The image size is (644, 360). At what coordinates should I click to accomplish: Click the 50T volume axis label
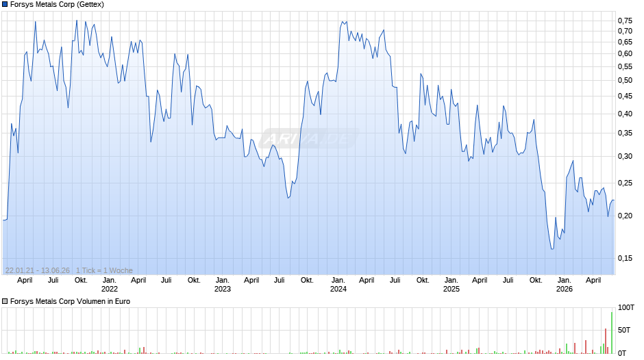point(624,330)
